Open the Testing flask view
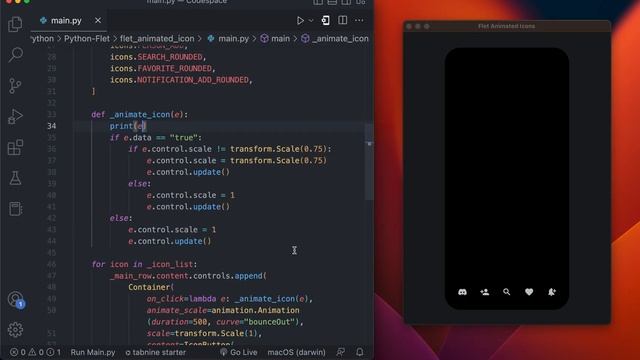640x360 pixels. click(x=15, y=178)
